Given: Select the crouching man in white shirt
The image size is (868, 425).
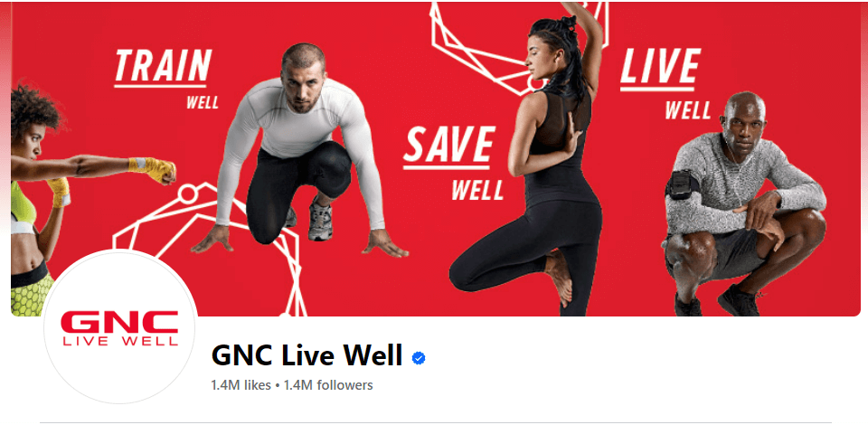Looking at the screenshot, I should 299,152.
